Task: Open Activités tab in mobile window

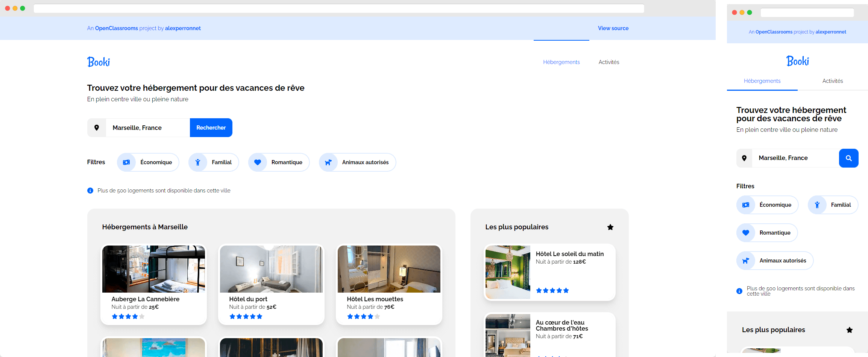Action: [x=833, y=81]
